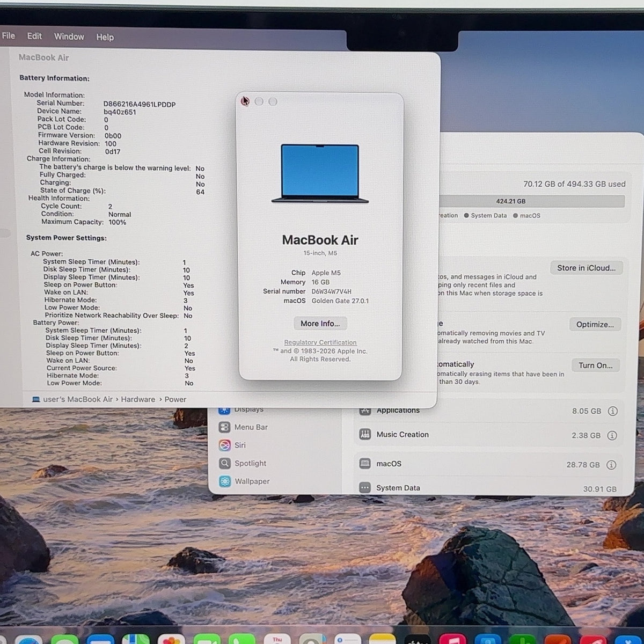Click the MacBook Air laptop image
Viewport: 644px width, 644px height.
pyautogui.click(x=320, y=173)
